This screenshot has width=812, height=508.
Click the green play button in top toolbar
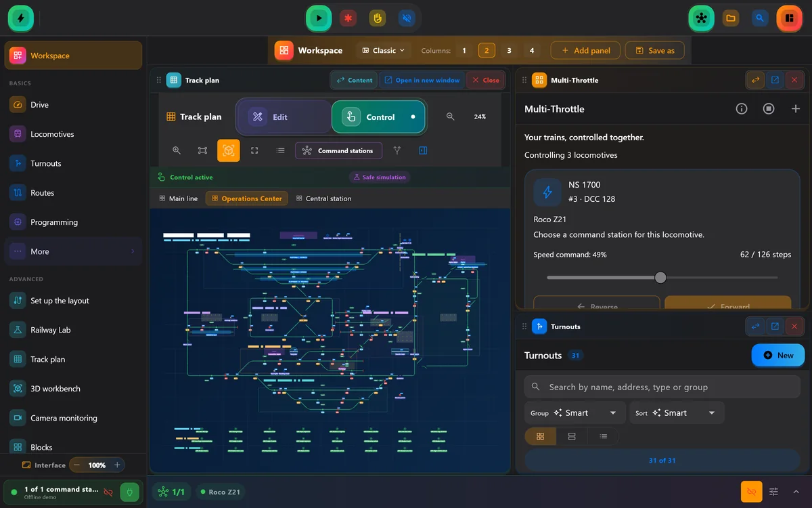pyautogui.click(x=318, y=18)
